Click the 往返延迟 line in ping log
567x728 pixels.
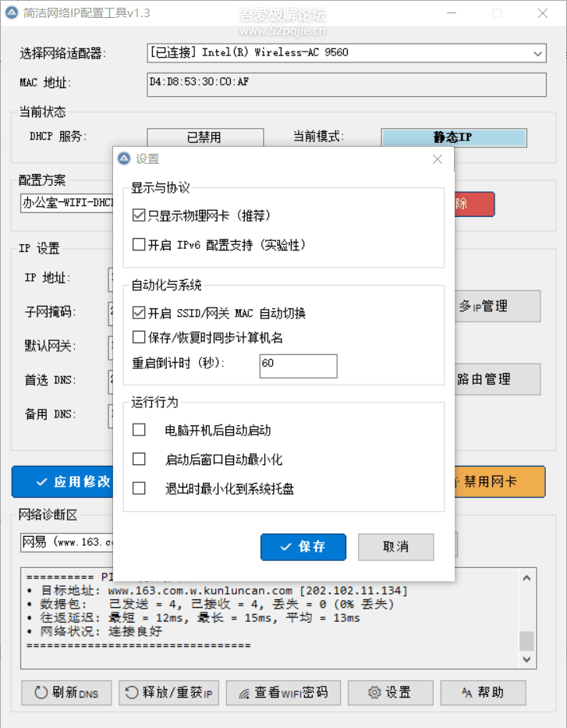(193, 618)
